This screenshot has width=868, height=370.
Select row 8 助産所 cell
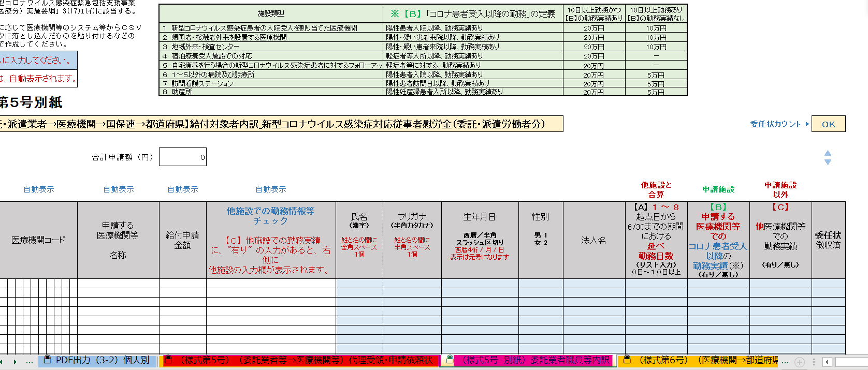(x=271, y=92)
